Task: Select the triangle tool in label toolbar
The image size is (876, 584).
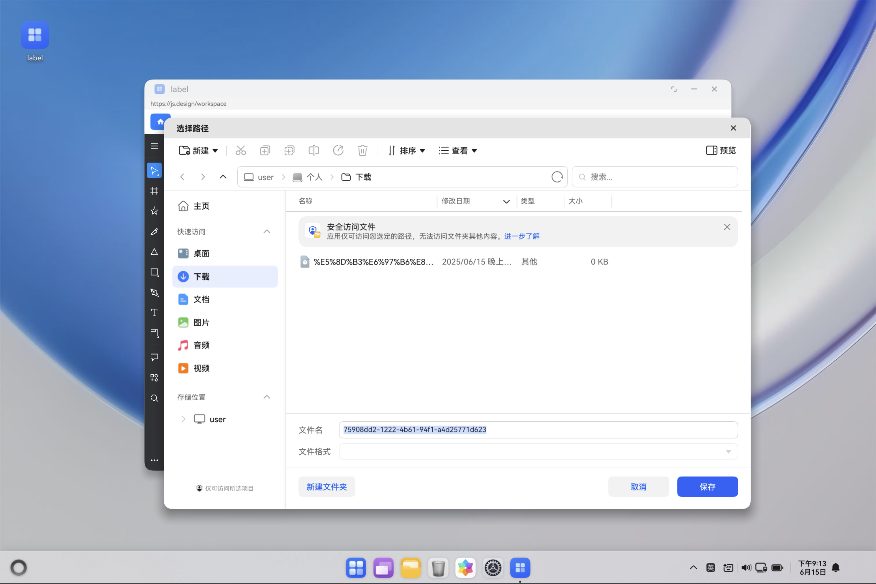Action: (x=155, y=252)
